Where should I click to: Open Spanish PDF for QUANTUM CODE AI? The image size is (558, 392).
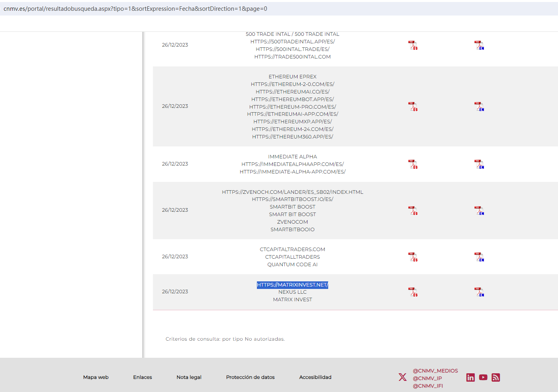(413, 257)
